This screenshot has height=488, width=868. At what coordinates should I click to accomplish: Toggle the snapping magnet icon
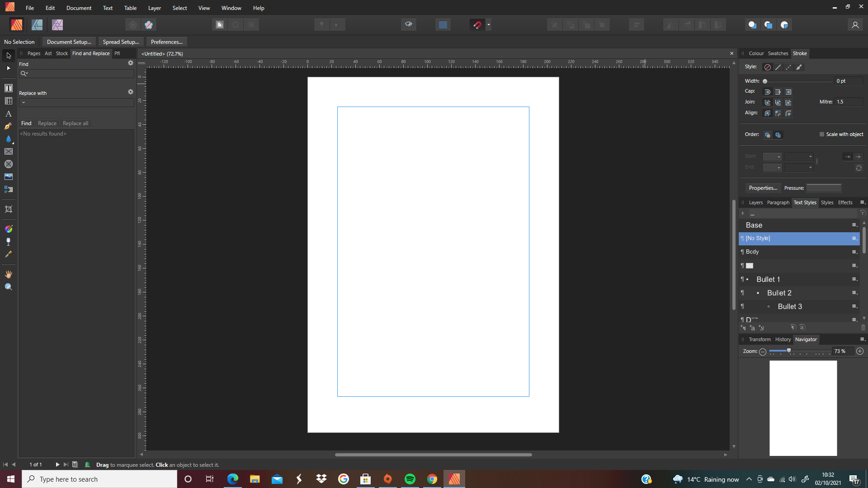tap(477, 24)
